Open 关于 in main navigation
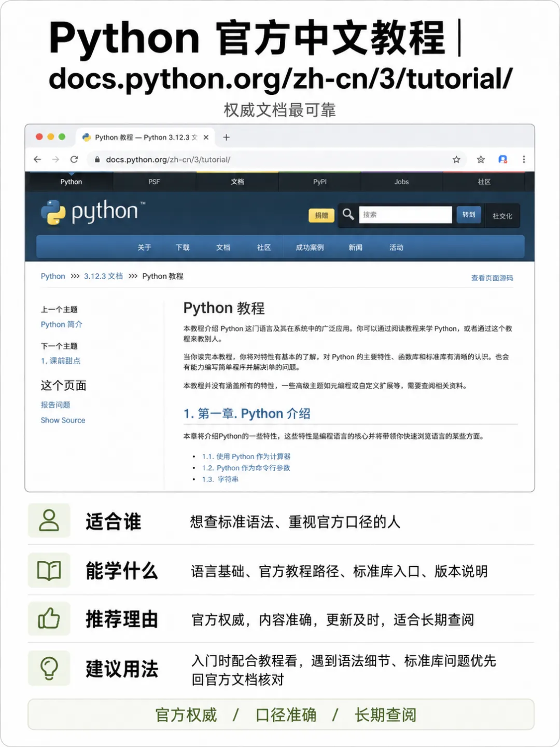The height and width of the screenshot is (747, 560). (x=145, y=247)
